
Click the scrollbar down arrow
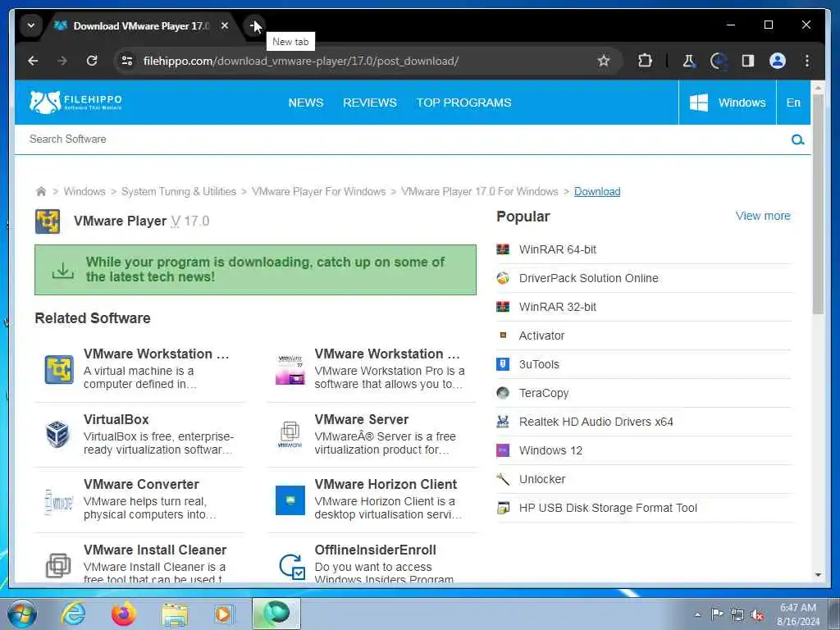(x=818, y=575)
